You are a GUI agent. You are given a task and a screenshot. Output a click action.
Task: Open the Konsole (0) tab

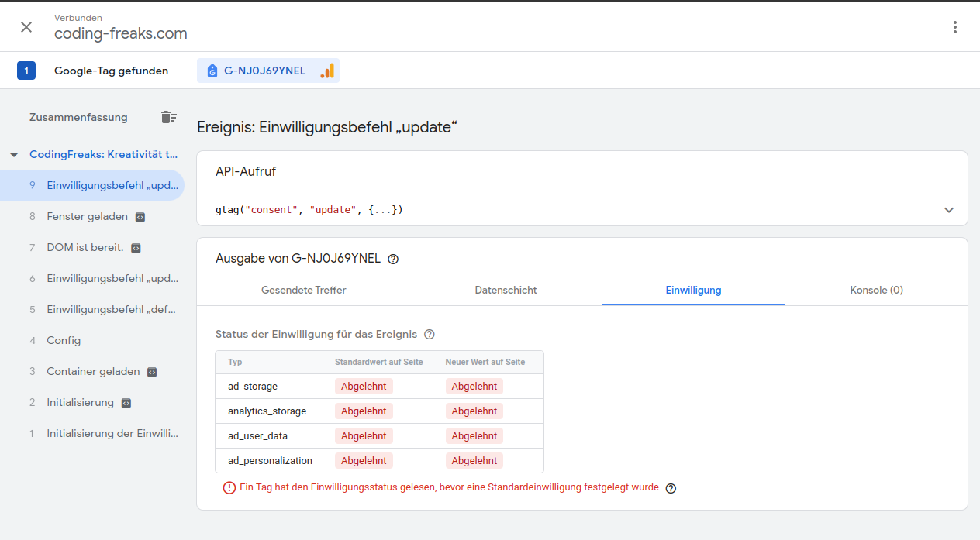tap(875, 290)
